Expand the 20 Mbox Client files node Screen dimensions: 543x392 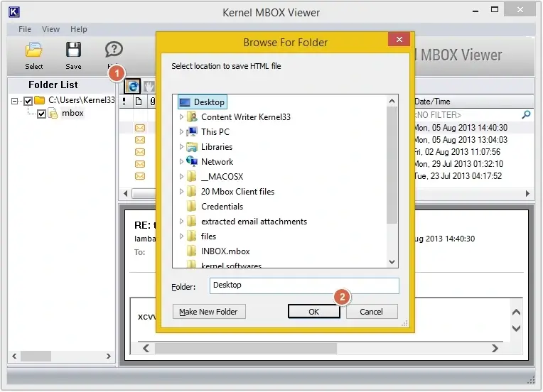point(181,191)
